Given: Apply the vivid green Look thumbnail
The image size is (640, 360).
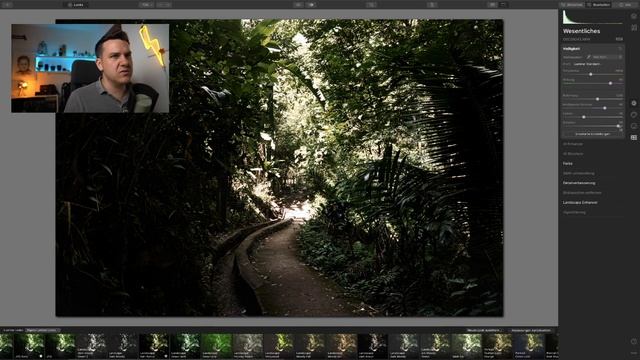Looking at the screenshot, I should [216, 346].
